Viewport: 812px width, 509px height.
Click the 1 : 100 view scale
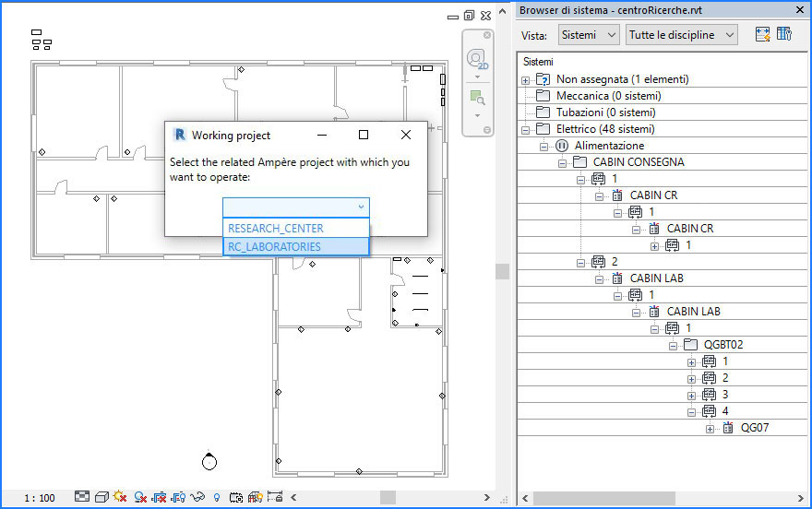point(40,498)
